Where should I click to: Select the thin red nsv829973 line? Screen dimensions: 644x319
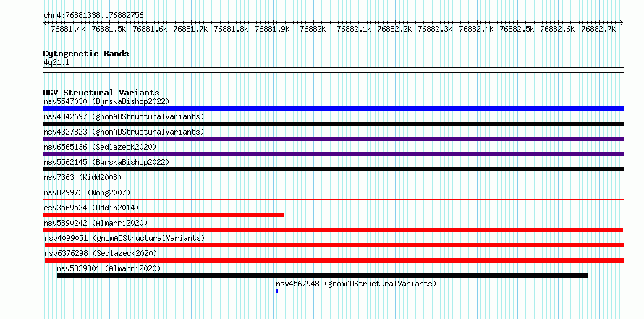(333, 199)
